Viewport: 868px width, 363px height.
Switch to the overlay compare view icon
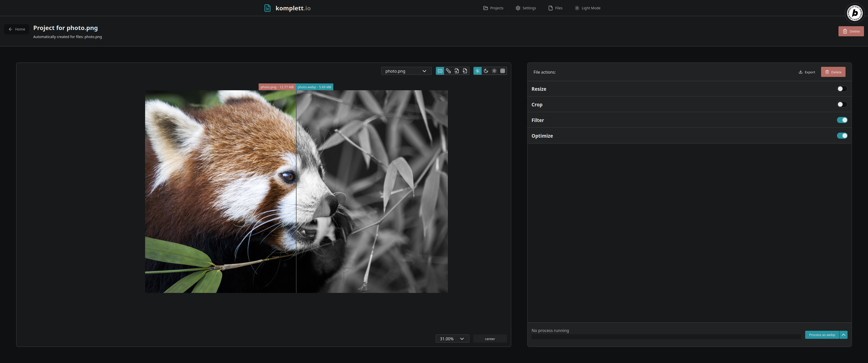tap(448, 71)
